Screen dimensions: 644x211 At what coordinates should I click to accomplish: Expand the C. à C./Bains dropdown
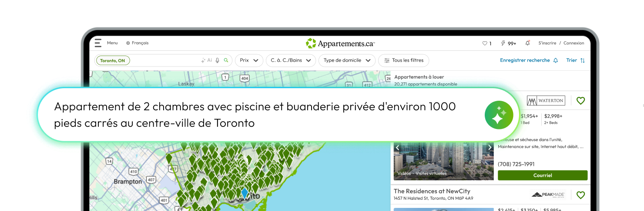[x=291, y=60]
